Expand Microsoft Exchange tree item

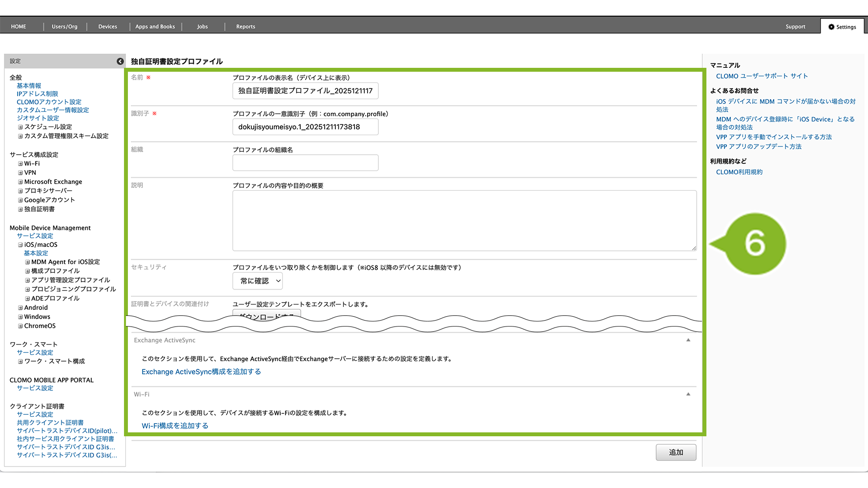[x=21, y=182]
